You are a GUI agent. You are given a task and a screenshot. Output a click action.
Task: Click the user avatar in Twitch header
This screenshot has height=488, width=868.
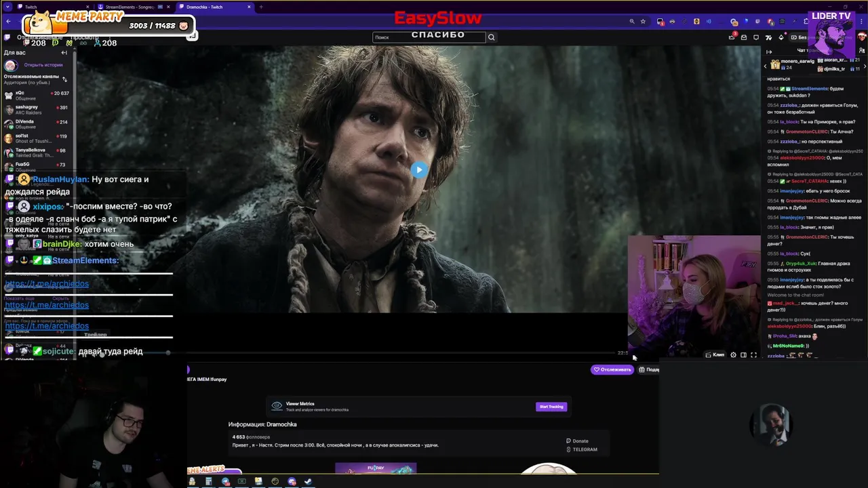[x=861, y=37]
